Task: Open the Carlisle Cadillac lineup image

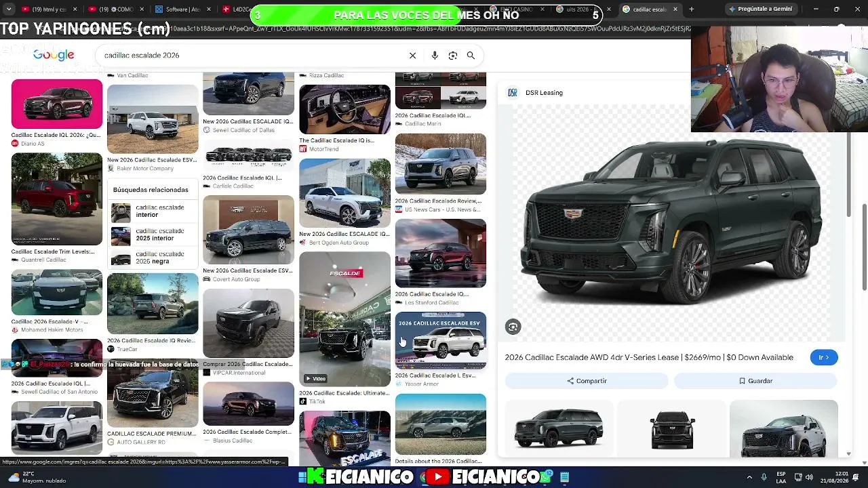Action: (x=248, y=157)
